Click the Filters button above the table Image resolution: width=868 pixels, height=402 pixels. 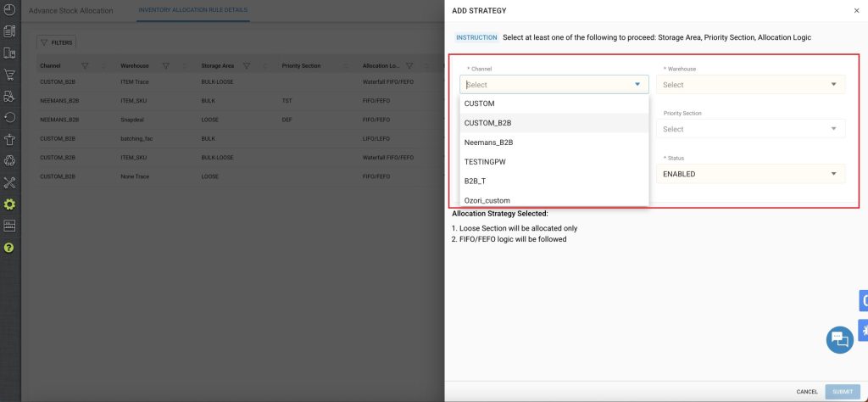(x=57, y=42)
